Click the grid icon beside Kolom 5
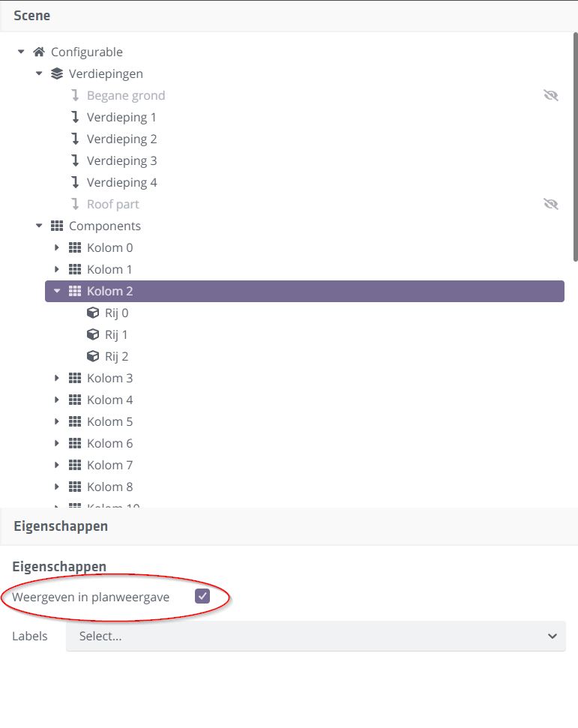Image resolution: width=578 pixels, height=728 pixels. click(x=76, y=421)
